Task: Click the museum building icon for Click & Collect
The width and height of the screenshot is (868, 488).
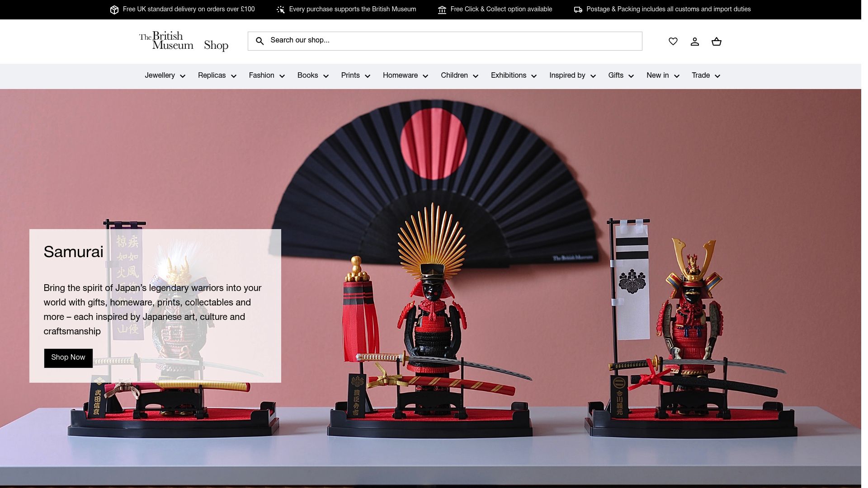Action: (442, 9)
